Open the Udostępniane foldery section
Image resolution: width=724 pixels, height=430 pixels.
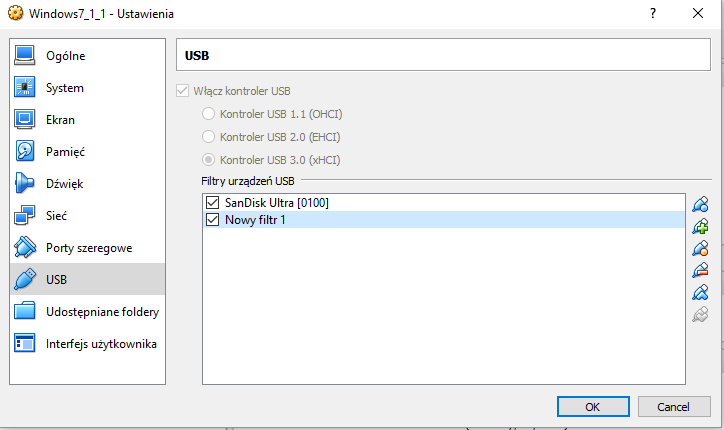pos(102,312)
